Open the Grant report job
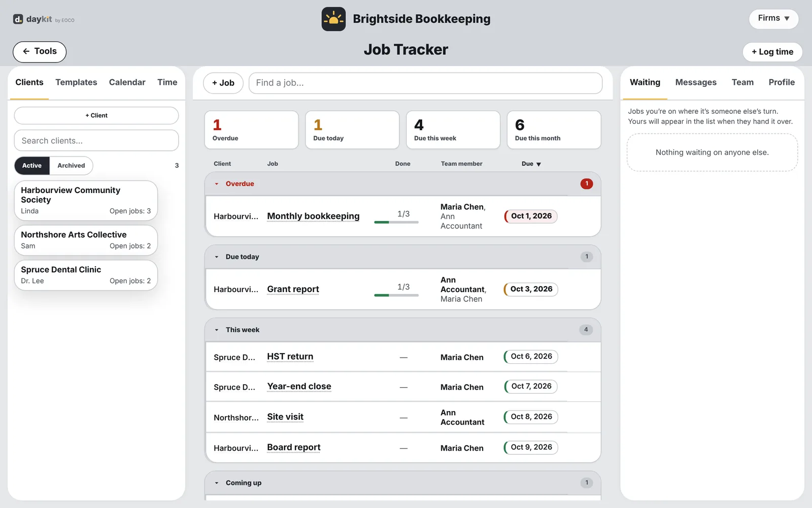The height and width of the screenshot is (508, 812). 293,290
